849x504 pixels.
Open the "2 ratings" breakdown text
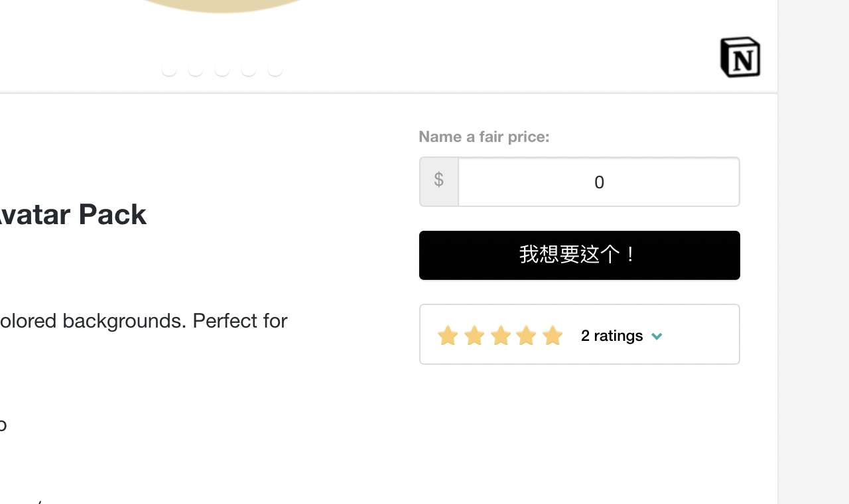point(612,336)
